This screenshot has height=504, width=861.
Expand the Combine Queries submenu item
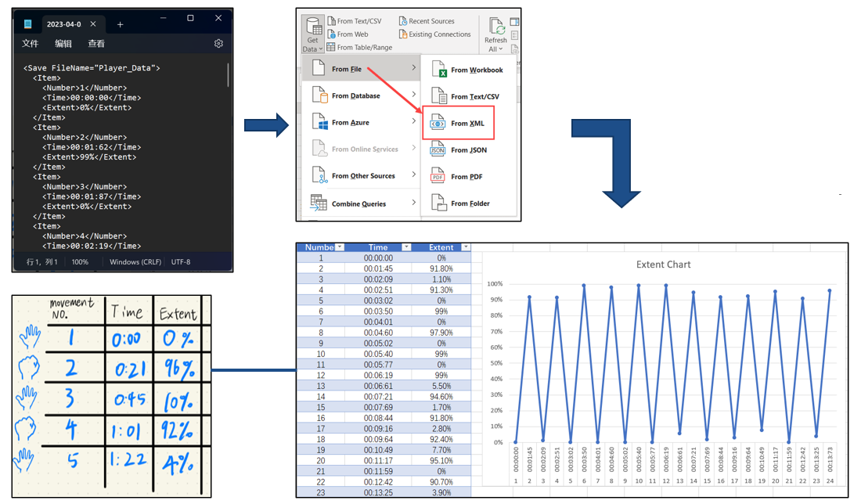point(361,203)
